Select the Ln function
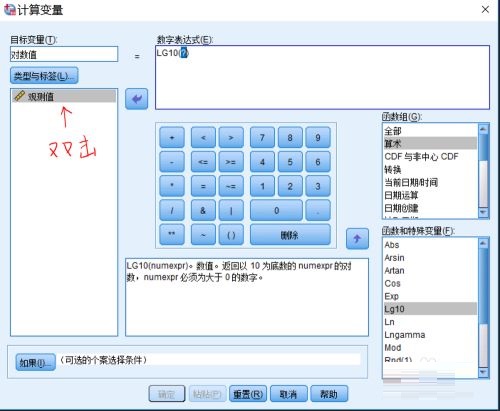 pyautogui.click(x=430, y=322)
